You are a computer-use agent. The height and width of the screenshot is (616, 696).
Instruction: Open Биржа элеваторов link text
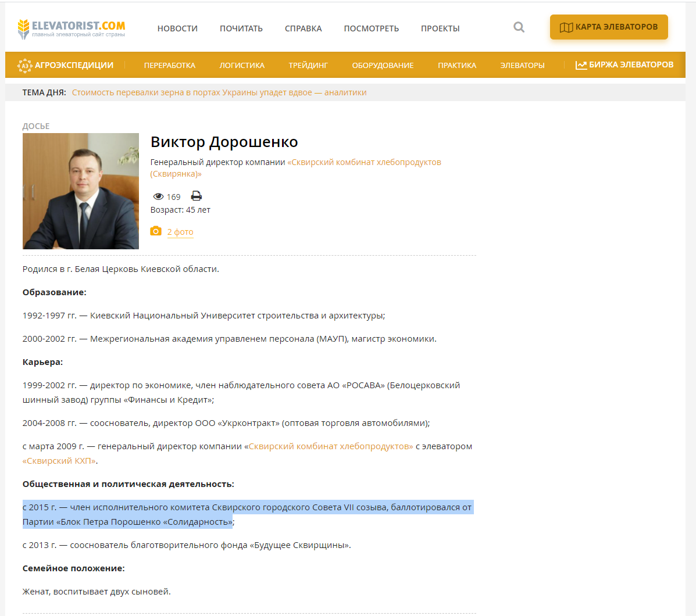[x=631, y=65]
